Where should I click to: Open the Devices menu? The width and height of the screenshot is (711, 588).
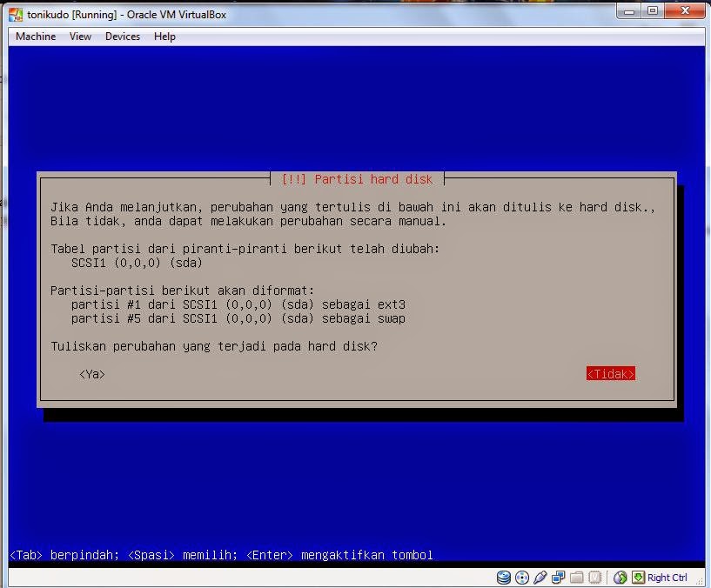coord(123,37)
